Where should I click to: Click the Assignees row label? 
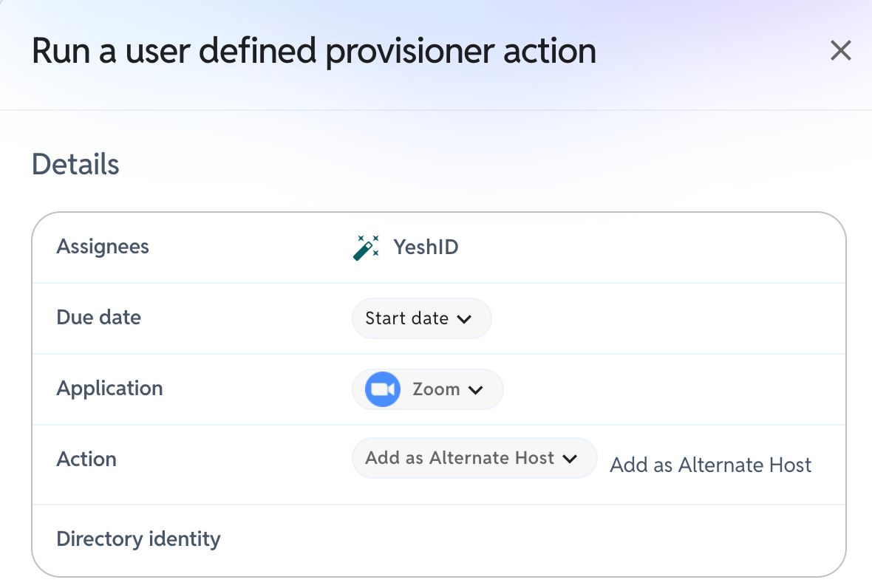coord(103,247)
